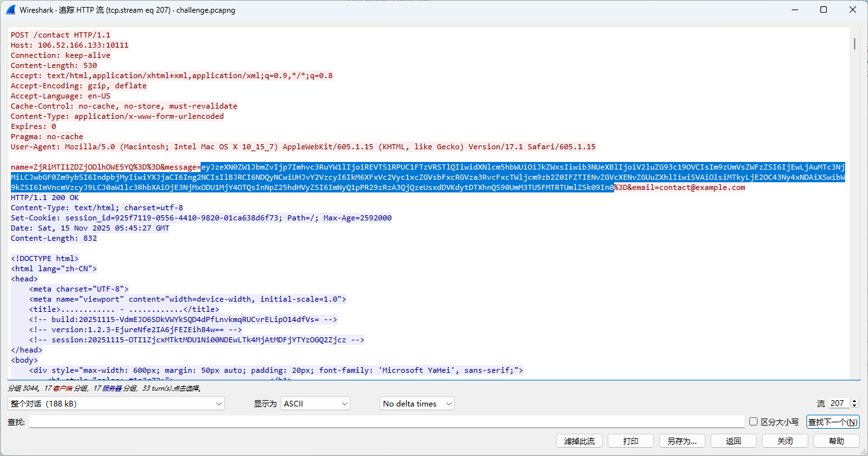Close the window using the title bar X
This screenshot has width=868, height=456.
click(853, 10)
